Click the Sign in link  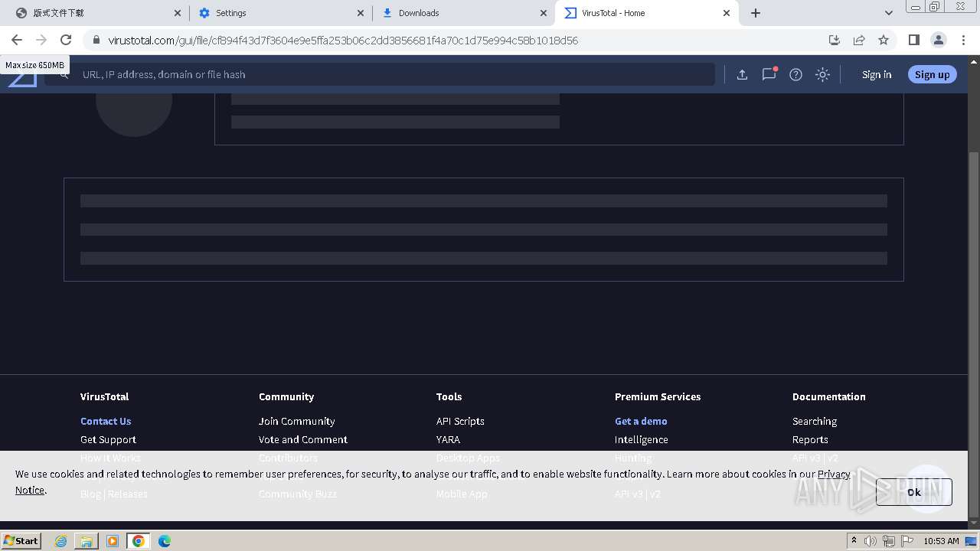point(877,74)
